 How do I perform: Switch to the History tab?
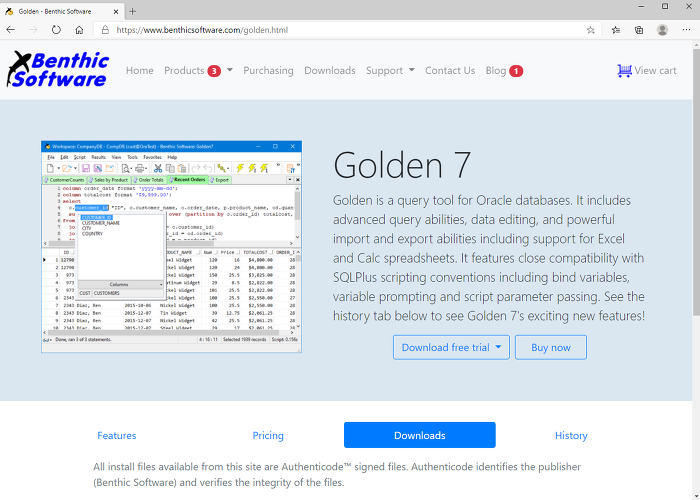coord(571,435)
